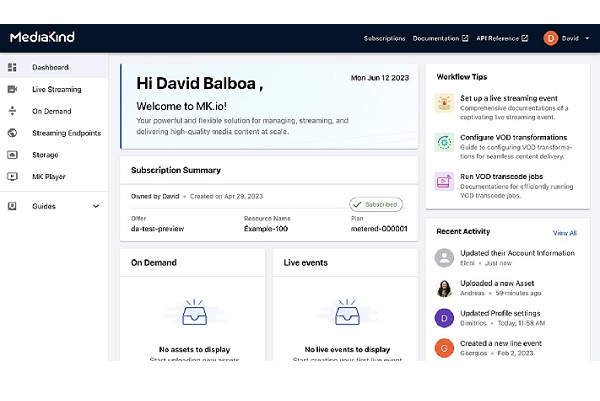The image size is (600, 401).
Task: Click the 'Example-100' resource name
Action: 266,229
